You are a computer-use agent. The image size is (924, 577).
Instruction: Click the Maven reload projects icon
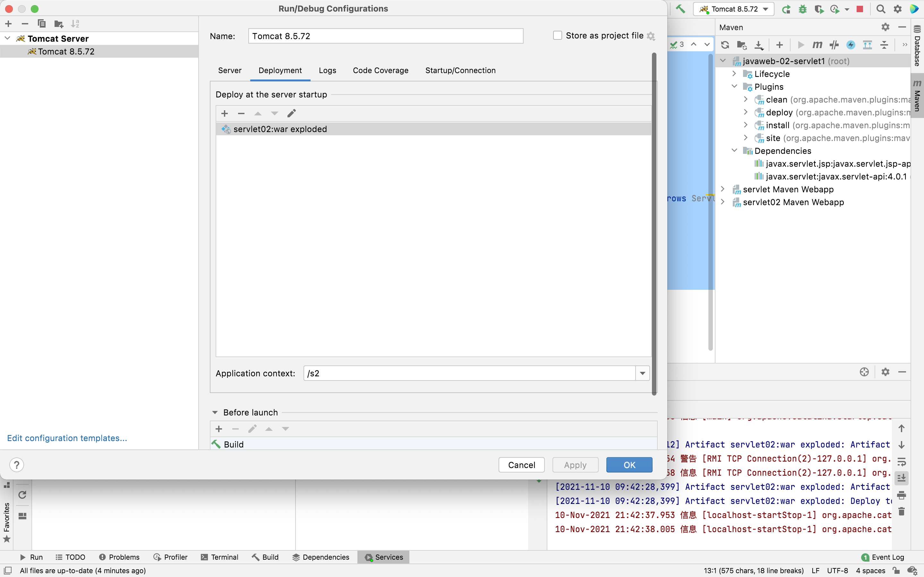(725, 45)
